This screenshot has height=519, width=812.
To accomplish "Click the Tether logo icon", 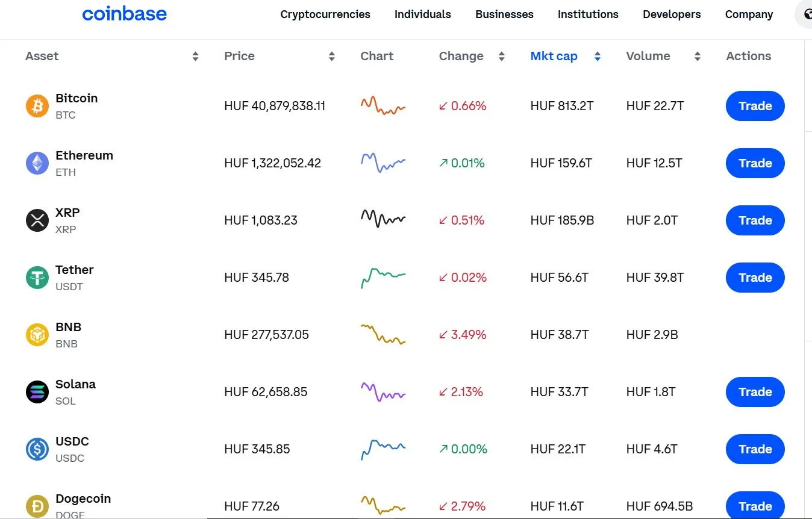I will [x=37, y=278].
